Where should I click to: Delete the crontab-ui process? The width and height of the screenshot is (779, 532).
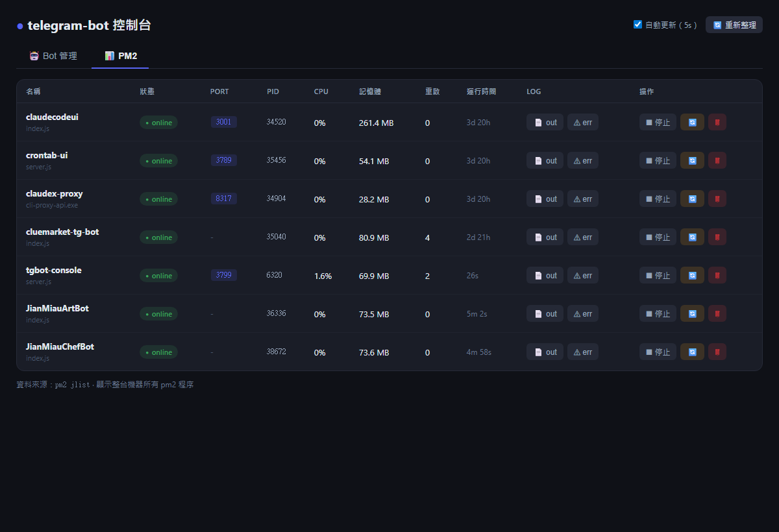(717, 160)
